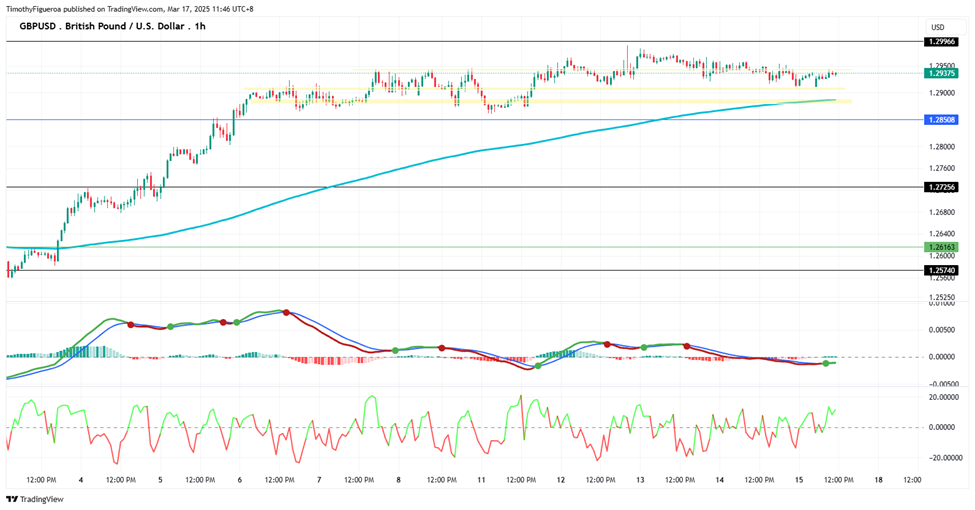Click the TimothyFigueroa published on TradingView.com header
This screenshot has height=510, width=975.
pos(129,9)
